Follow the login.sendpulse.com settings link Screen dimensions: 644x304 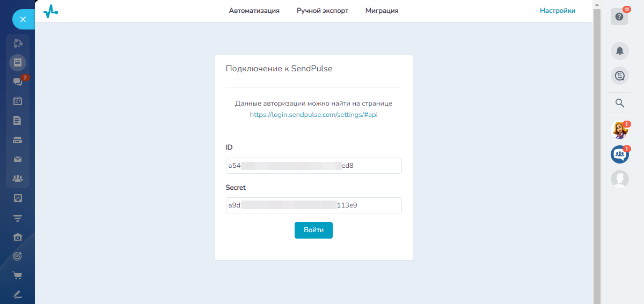[x=313, y=115]
